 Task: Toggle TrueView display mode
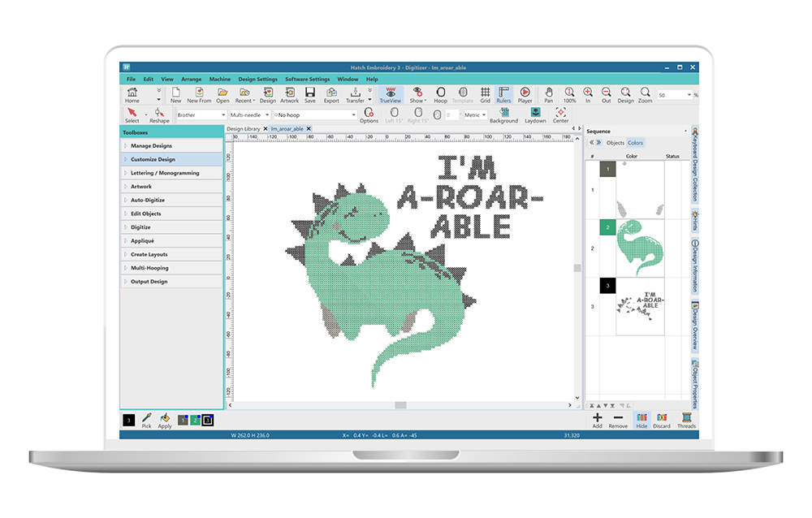[391, 95]
